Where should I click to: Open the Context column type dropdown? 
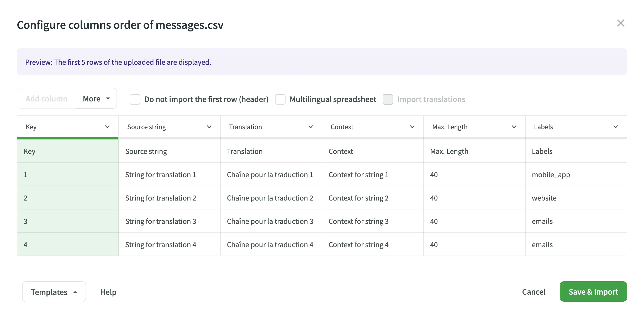373,127
